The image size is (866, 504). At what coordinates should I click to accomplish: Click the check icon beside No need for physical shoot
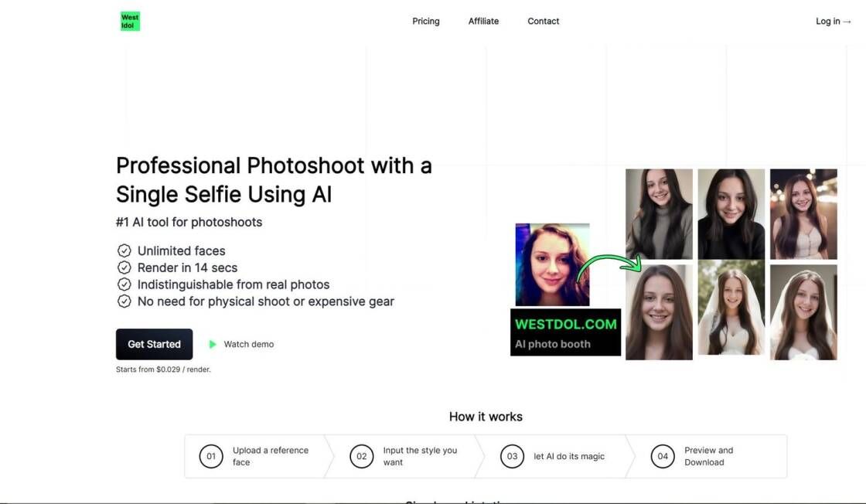click(124, 301)
